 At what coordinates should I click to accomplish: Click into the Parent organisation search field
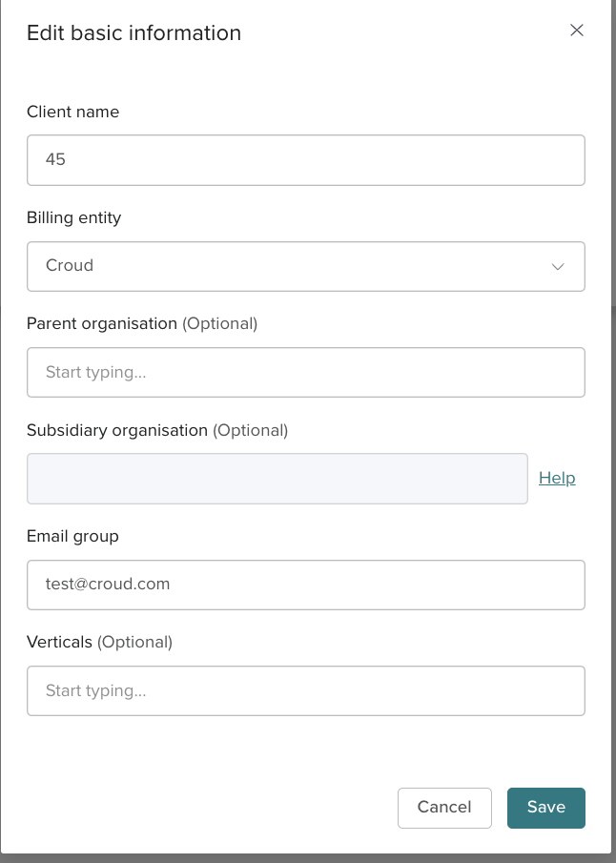pos(305,372)
